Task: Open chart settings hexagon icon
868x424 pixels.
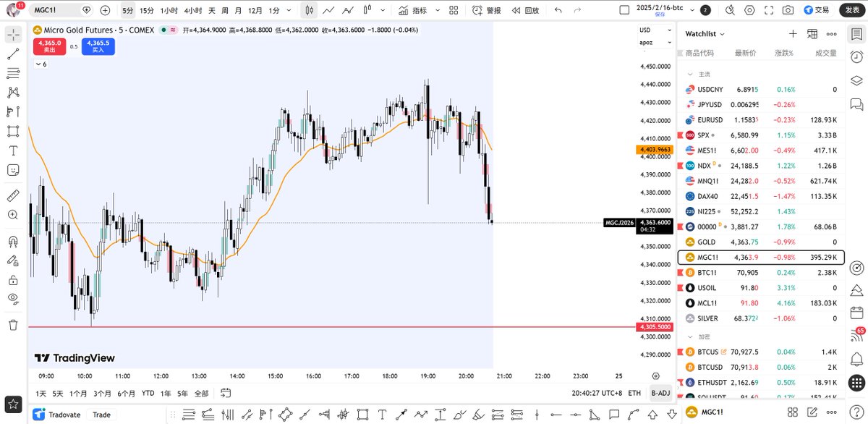Action: pyautogui.click(x=749, y=10)
